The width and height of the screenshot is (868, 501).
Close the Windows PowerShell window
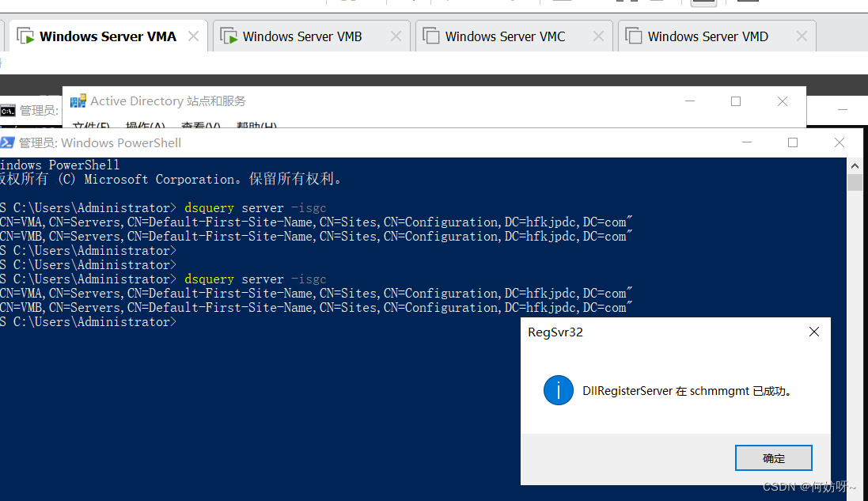pos(840,142)
